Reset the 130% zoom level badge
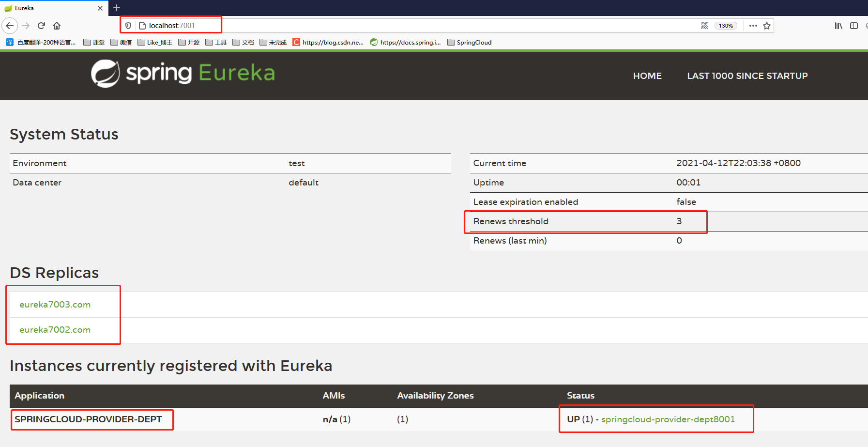 [x=726, y=26]
